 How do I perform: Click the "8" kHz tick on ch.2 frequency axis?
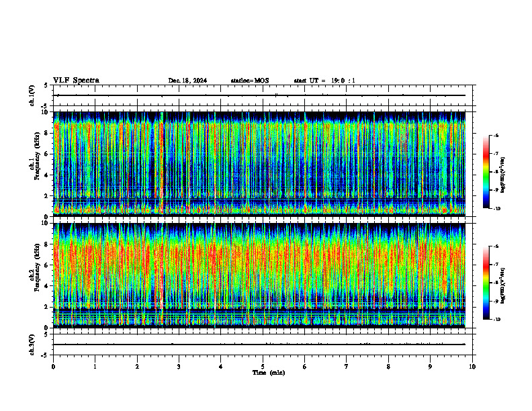[47, 244]
